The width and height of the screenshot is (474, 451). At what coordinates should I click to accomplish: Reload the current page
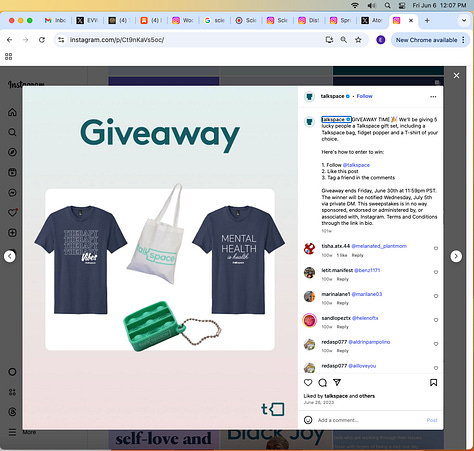click(42, 40)
